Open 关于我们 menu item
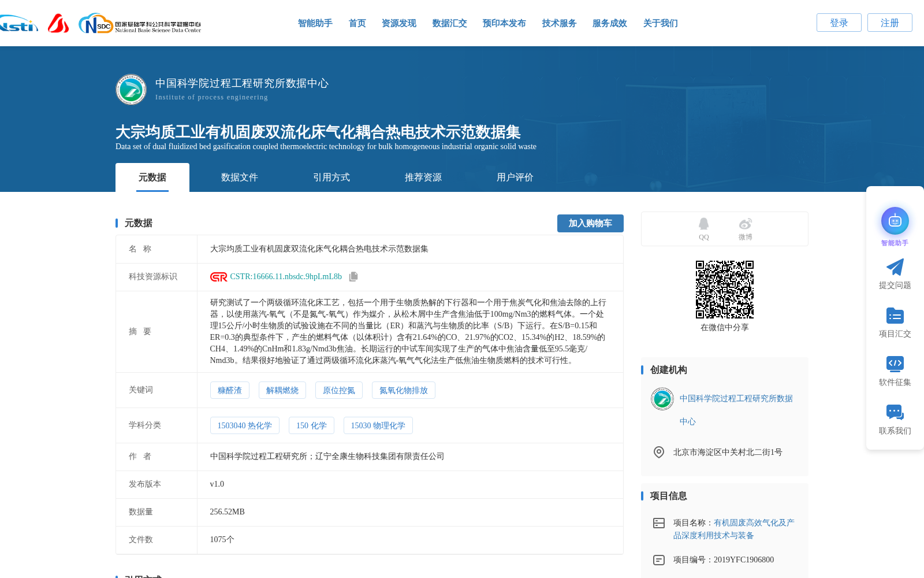This screenshot has height=578, width=924. click(661, 23)
